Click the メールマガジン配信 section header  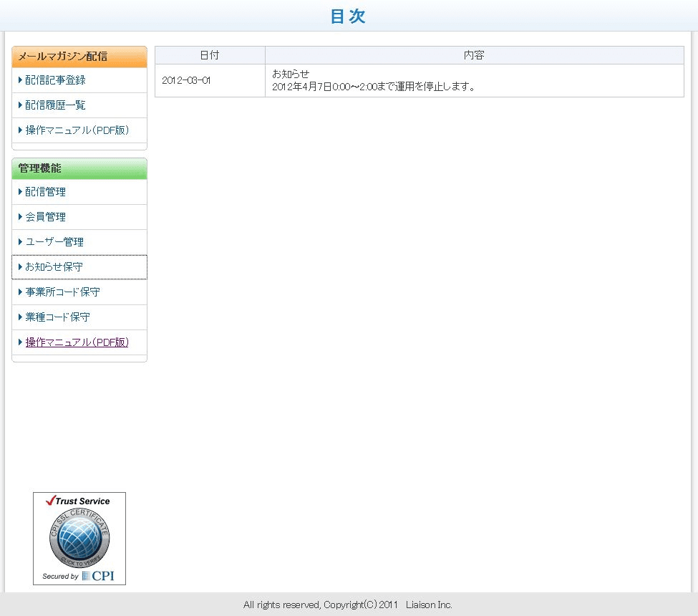[79, 57]
